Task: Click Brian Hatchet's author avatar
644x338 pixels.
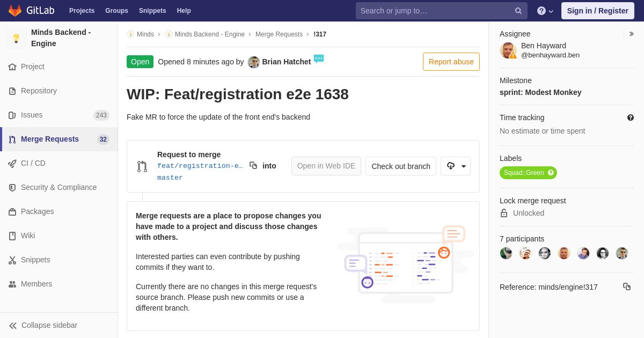Action: tap(254, 62)
